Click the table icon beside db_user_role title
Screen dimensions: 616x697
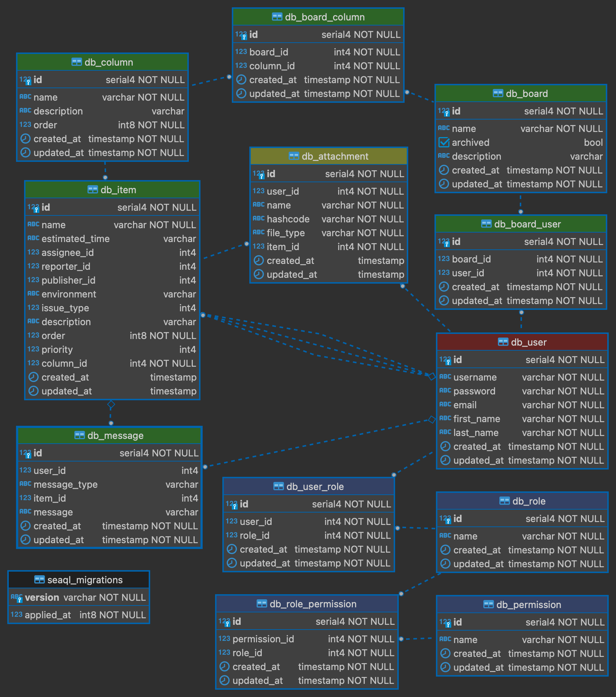tap(278, 487)
